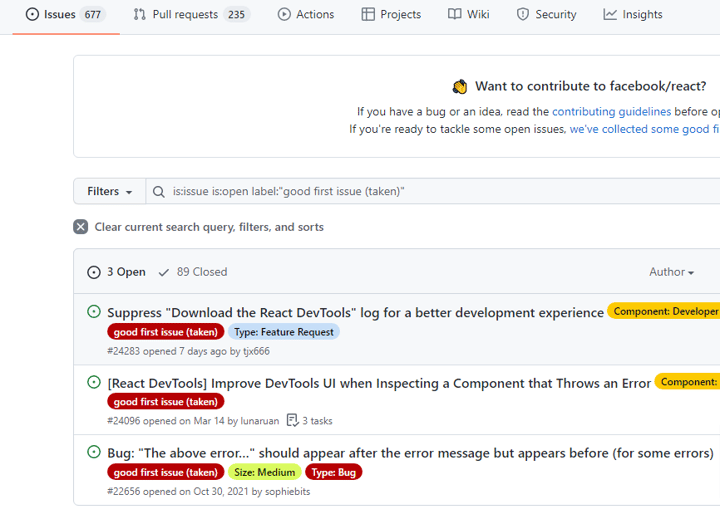Image resolution: width=720 pixels, height=514 pixels.
Task: Click the 3 tasks progress indicator
Action: (x=309, y=421)
